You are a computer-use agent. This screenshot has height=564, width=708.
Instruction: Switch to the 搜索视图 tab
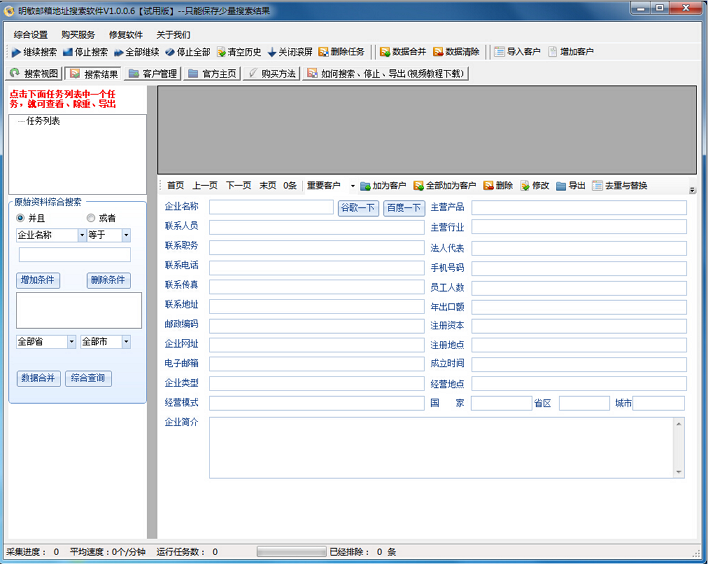coord(34,73)
